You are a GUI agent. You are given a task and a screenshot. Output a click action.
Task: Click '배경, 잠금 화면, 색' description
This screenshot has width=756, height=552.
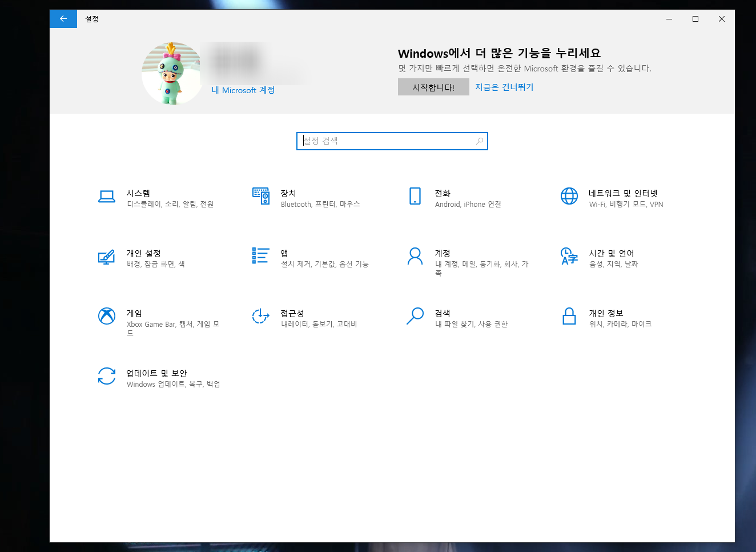(x=156, y=265)
